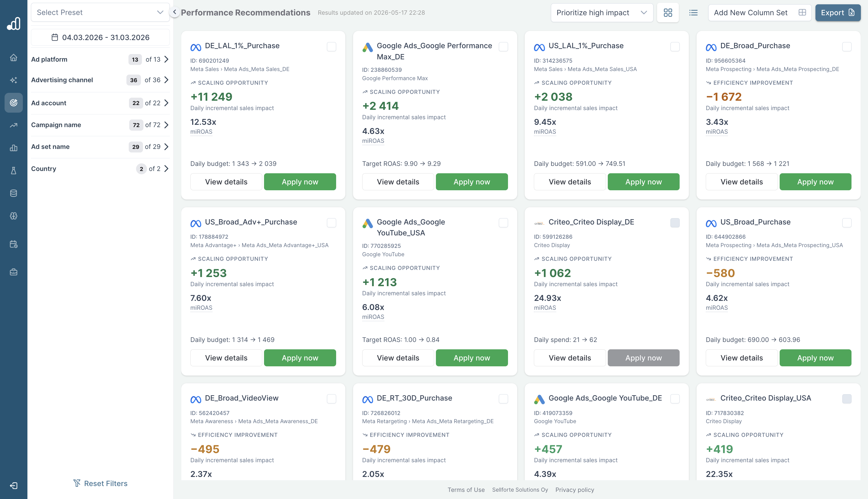This screenshot has height=499, width=868.
Task: Click miROAS label on DE_LAL_1%_Purchase card
Action: (201, 132)
